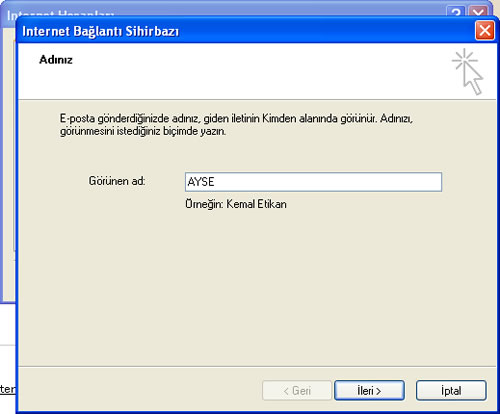Focus the Görünen ad text field
The height and width of the screenshot is (414, 500).
pos(313,182)
